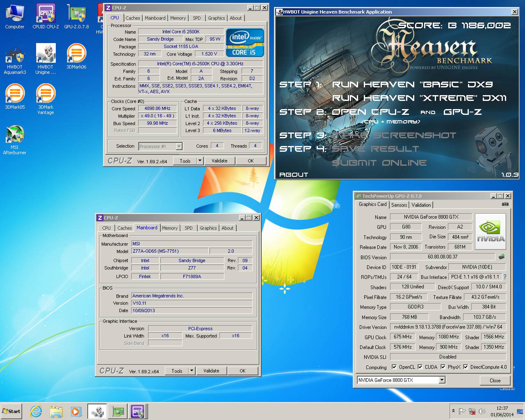Open GPU-Z.0.7.8 desktop shortcut
This screenshot has width=525, height=420.
(x=76, y=17)
